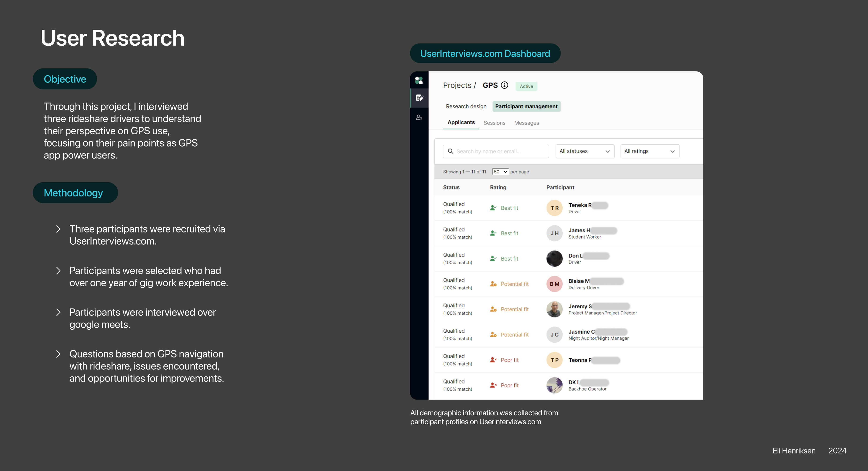Click Potential fit icon for Jeremy S
Image resolution: width=868 pixels, height=471 pixels.
pos(493,309)
